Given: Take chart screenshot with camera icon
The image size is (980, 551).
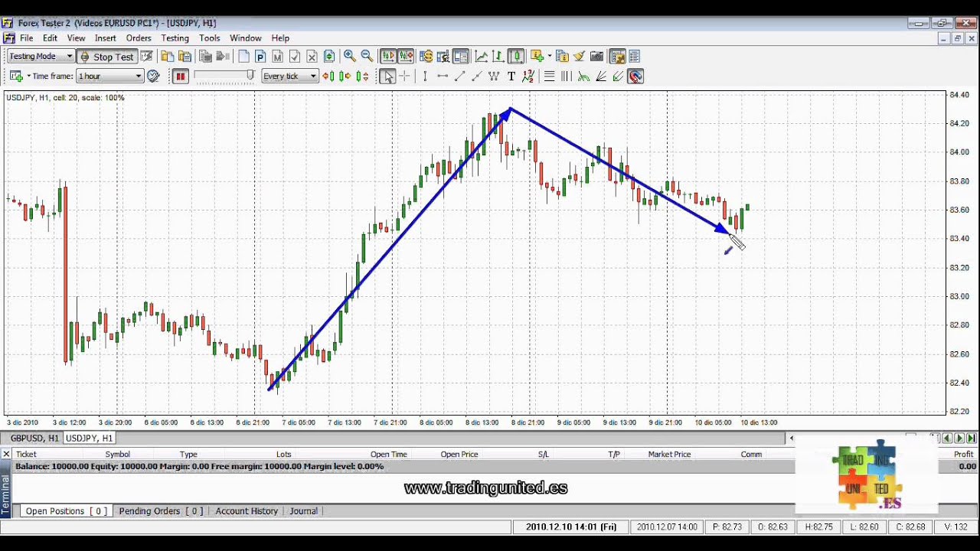Looking at the screenshot, I should [596, 56].
